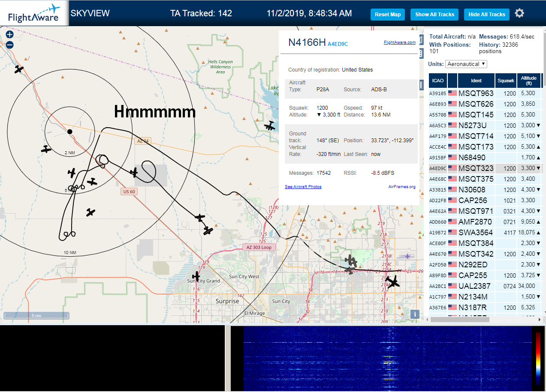The width and height of the screenshot is (546, 392).
Task: Click the US flag in the UAL2387 row
Action: (x=452, y=286)
